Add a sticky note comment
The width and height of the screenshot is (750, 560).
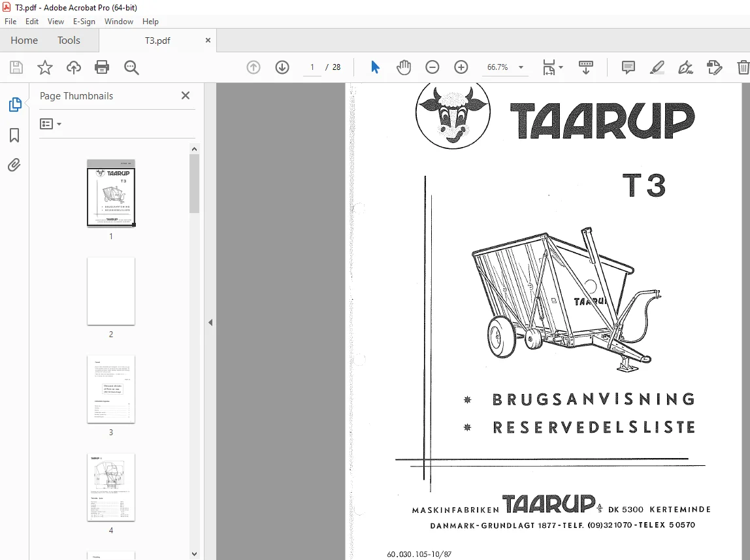tap(628, 67)
